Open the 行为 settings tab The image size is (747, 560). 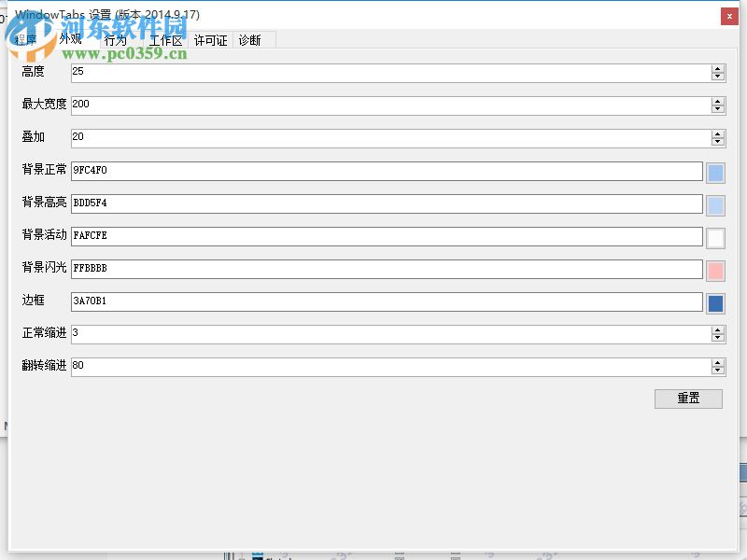click(x=116, y=40)
